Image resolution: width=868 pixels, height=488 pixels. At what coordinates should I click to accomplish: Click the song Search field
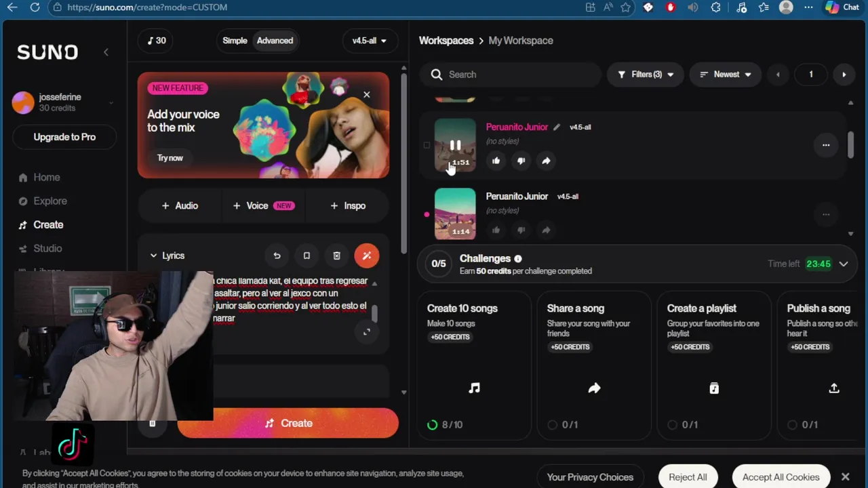tap(510, 75)
